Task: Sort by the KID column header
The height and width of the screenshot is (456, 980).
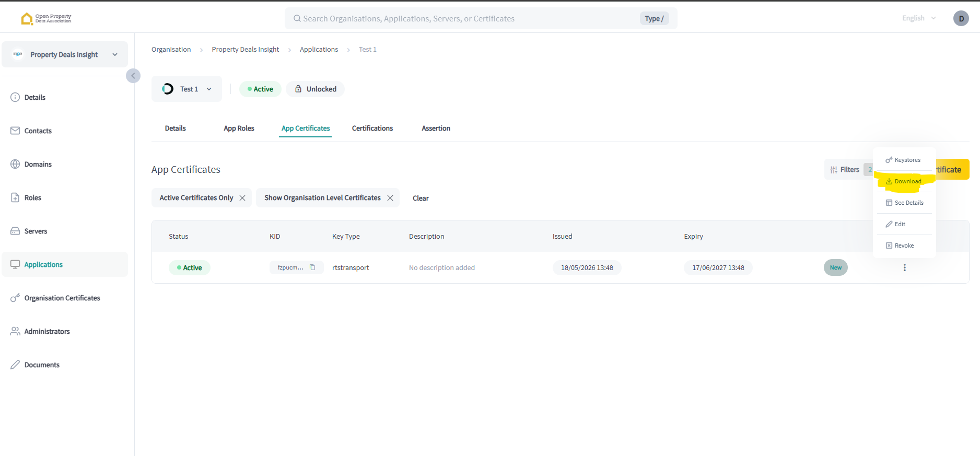Action: click(275, 237)
